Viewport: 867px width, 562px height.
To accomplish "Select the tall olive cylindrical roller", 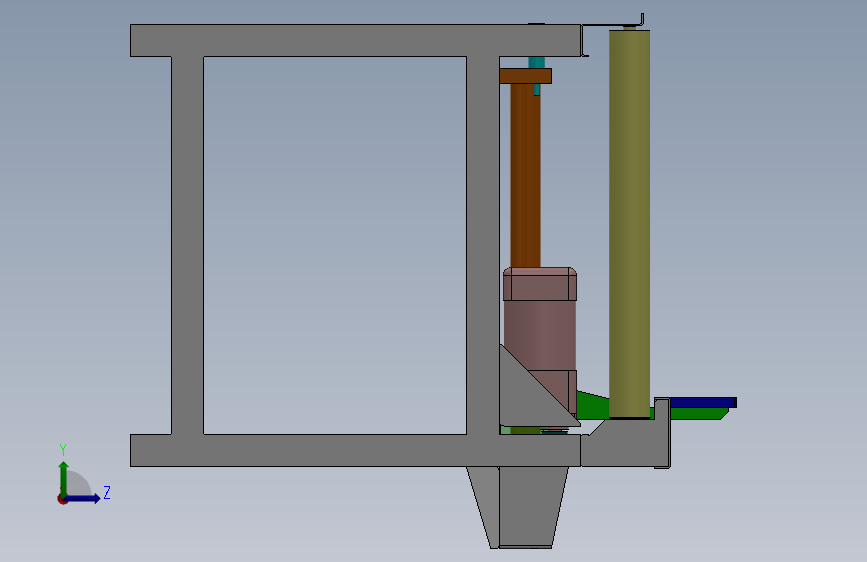I will coord(629,223).
